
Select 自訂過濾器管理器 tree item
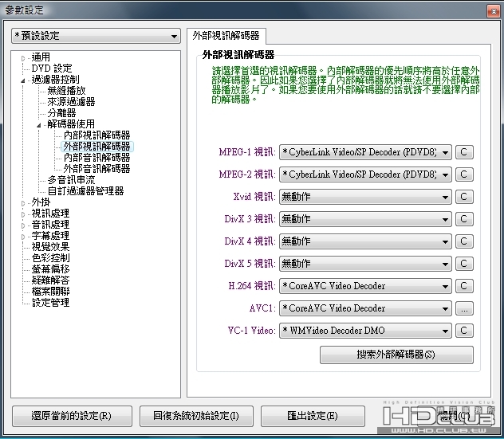[x=85, y=191]
